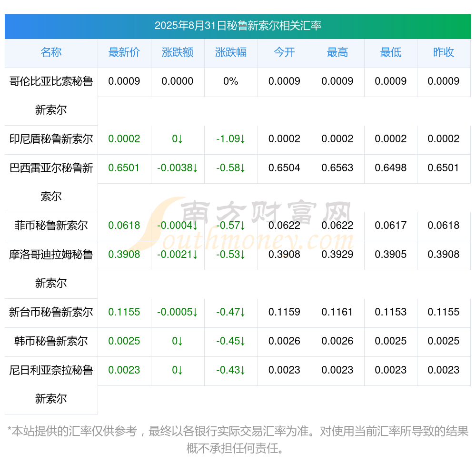The image size is (476, 463).
Task: Select the 最低 column header
Action: tap(391, 52)
